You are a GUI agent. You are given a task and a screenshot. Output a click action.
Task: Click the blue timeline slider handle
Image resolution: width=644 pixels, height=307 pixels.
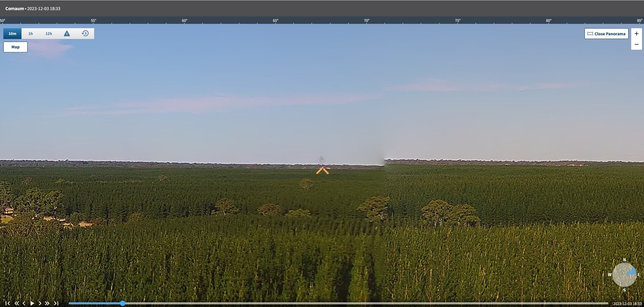click(x=123, y=303)
